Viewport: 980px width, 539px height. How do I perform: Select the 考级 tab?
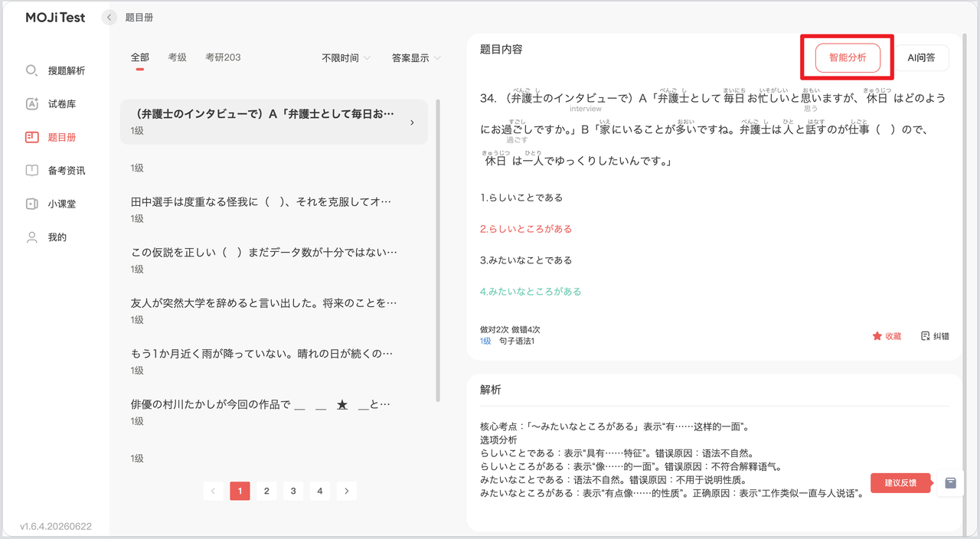pyautogui.click(x=178, y=57)
